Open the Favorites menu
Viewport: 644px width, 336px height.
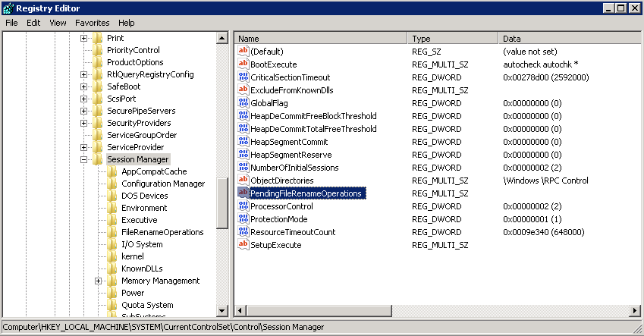coord(92,23)
